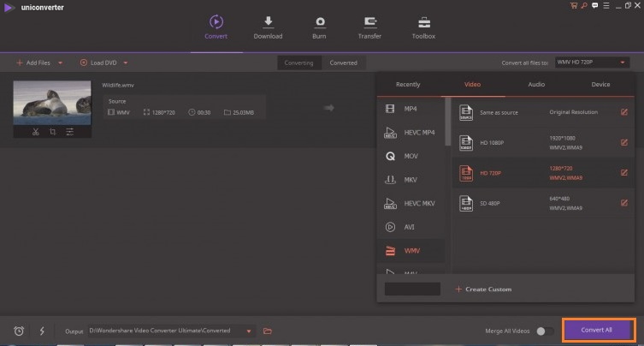Viewport: 644px width, 346px height.
Task: Click the crop icon under thumbnail
Action: (52, 132)
